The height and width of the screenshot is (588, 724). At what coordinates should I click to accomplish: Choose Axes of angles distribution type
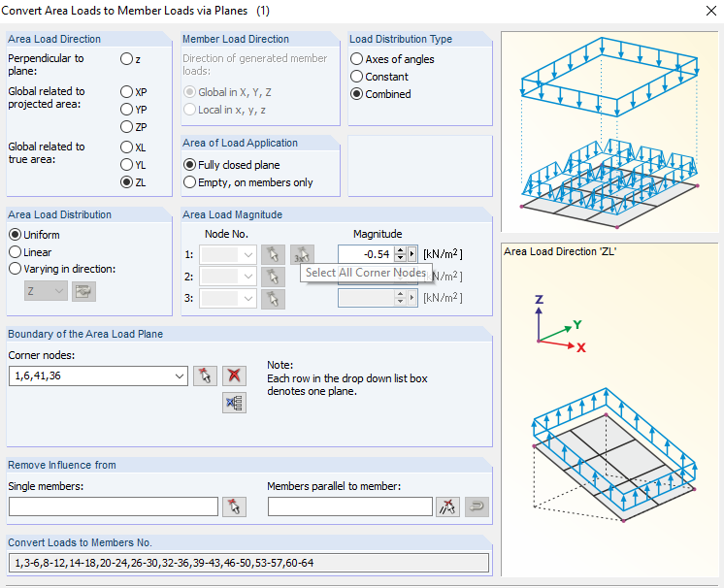click(x=357, y=59)
